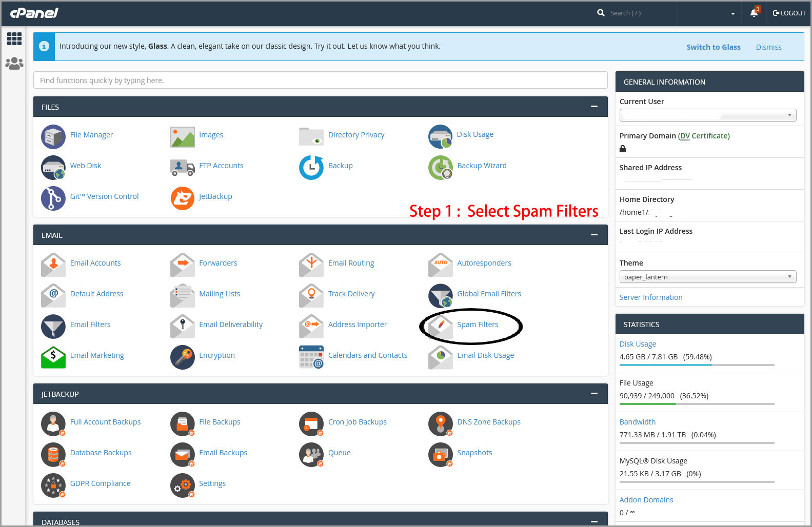Click the Images icon
This screenshot has height=527, width=812.
pyautogui.click(x=183, y=137)
